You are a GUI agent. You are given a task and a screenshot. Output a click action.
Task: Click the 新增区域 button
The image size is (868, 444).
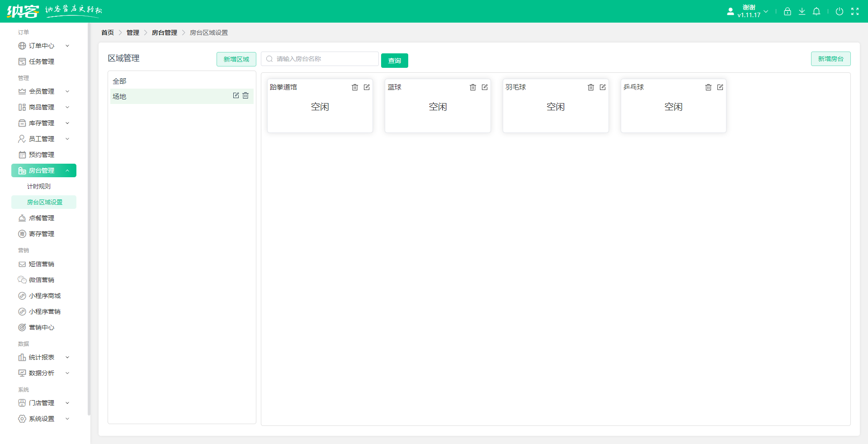236,59
